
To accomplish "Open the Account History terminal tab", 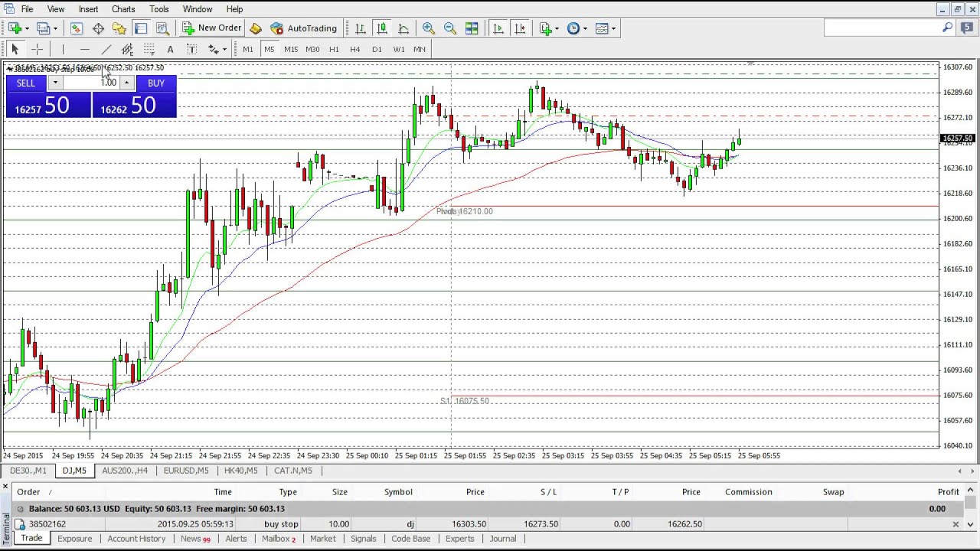I will 136,539.
